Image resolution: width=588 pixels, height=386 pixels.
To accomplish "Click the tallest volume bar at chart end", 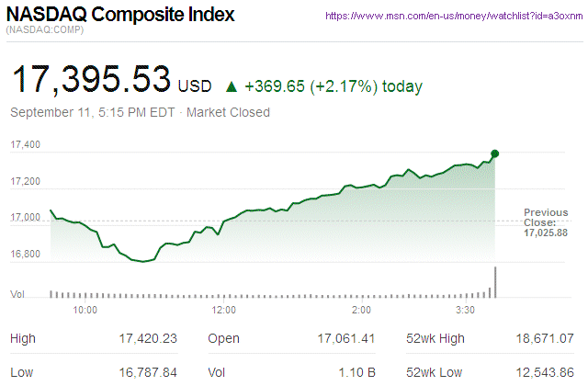I will coord(496,282).
